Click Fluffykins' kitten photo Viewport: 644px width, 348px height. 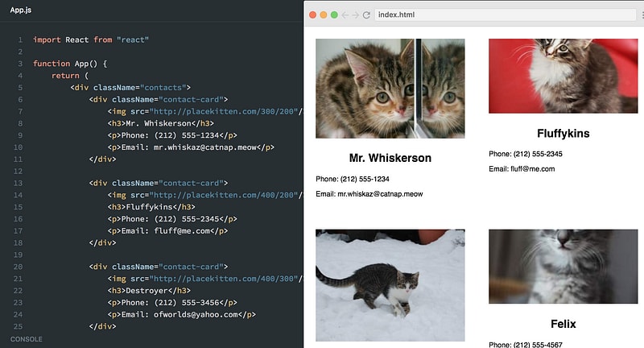coord(563,76)
